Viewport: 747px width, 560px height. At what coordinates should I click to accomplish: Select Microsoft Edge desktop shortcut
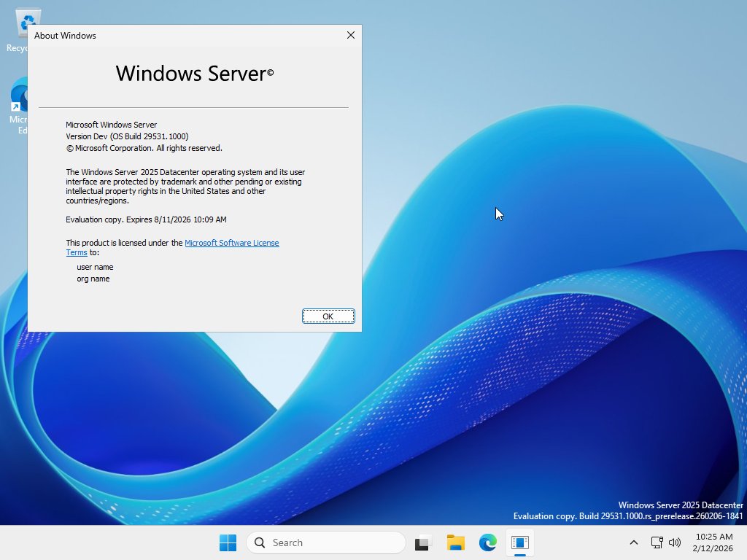pyautogui.click(x=18, y=106)
